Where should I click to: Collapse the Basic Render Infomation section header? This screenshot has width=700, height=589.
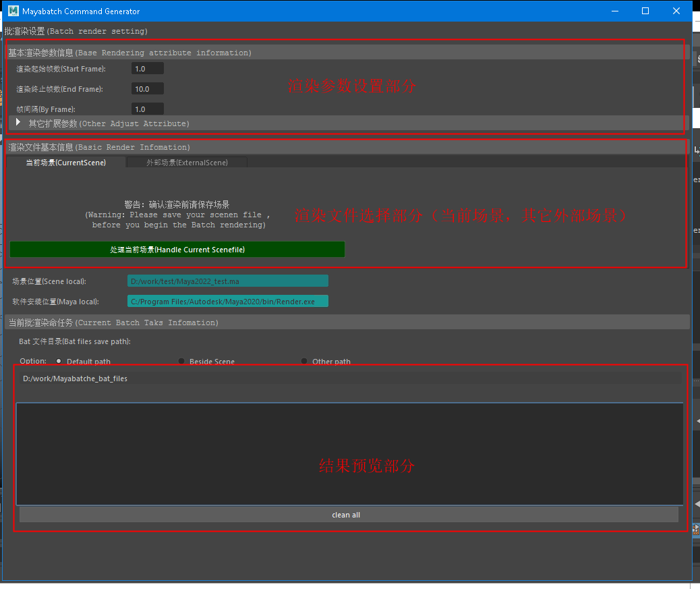pyautogui.click(x=99, y=147)
